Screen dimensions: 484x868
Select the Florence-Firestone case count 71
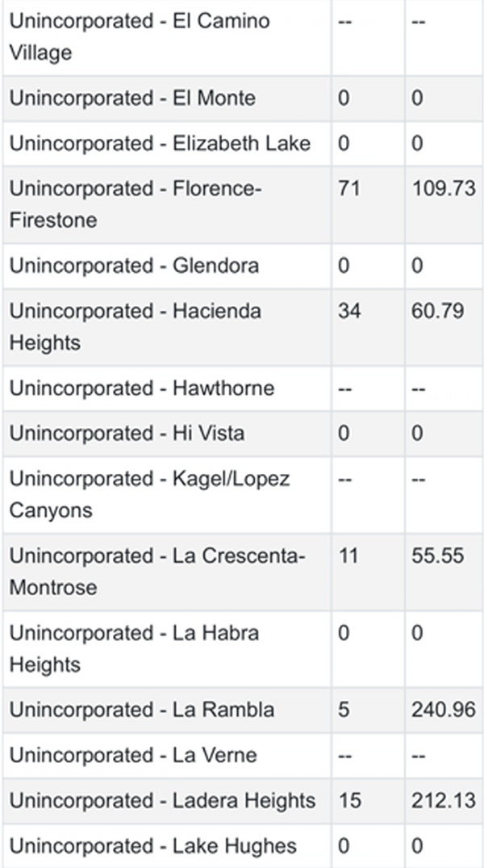[x=349, y=189]
